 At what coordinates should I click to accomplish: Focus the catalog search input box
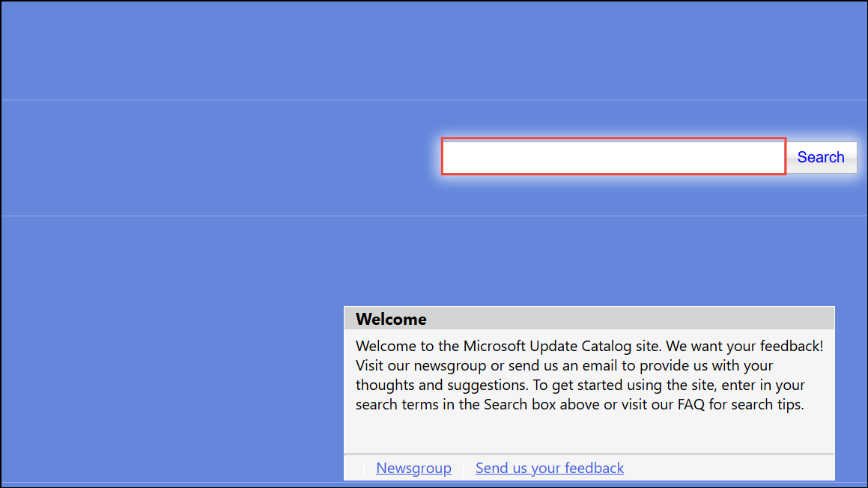[614, 156]
